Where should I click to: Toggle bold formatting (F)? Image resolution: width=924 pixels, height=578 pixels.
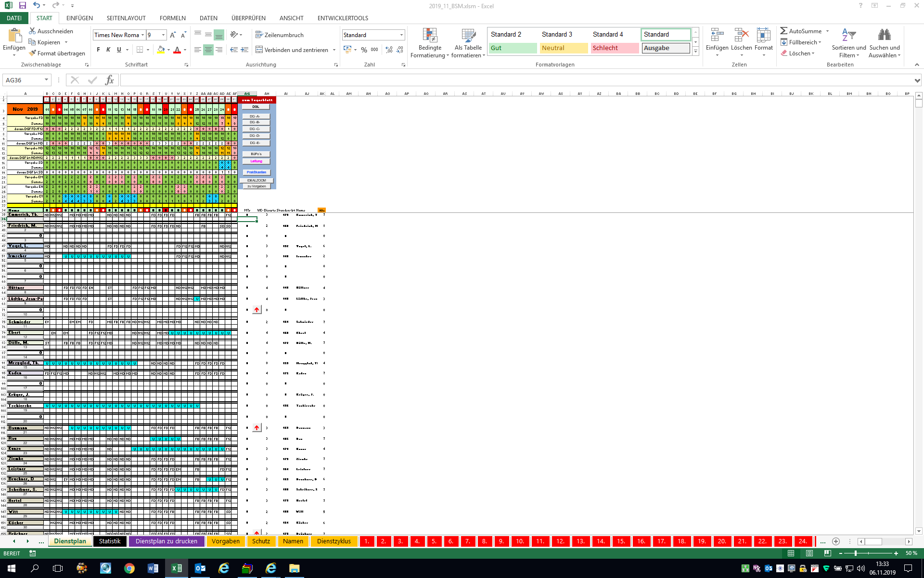coord(98,50)
